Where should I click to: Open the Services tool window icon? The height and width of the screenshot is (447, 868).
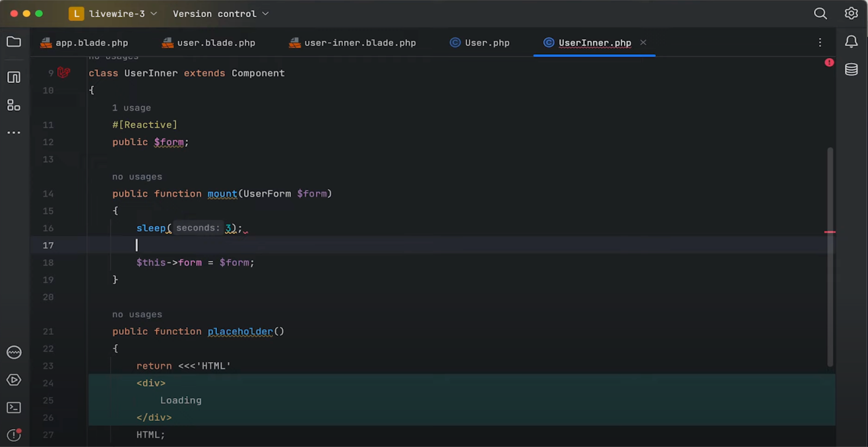pyautogui.click(x=14, y=353)
